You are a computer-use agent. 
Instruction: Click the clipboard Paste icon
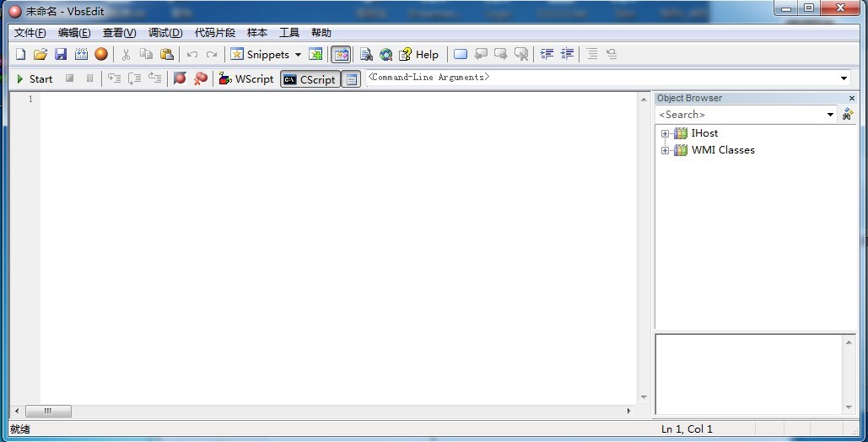click(167, 54)
